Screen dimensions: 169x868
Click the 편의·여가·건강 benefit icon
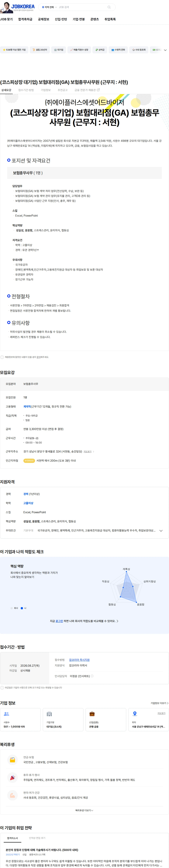[x=12, y=795]
